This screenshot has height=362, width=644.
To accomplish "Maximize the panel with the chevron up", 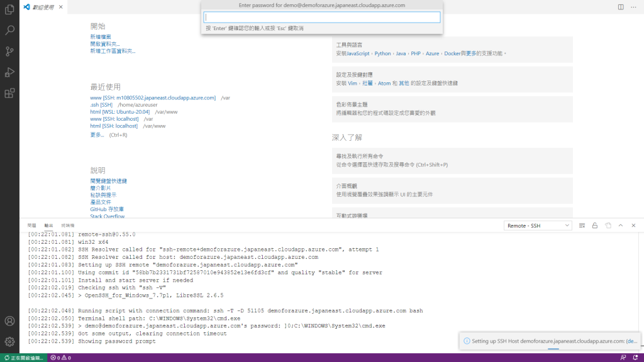I will pos(621,226).
